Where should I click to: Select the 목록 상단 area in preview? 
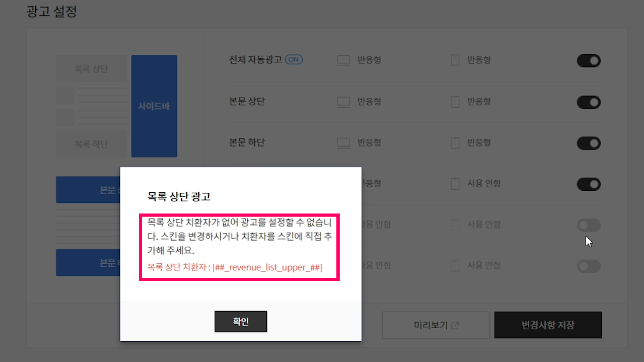click(91, 69)
